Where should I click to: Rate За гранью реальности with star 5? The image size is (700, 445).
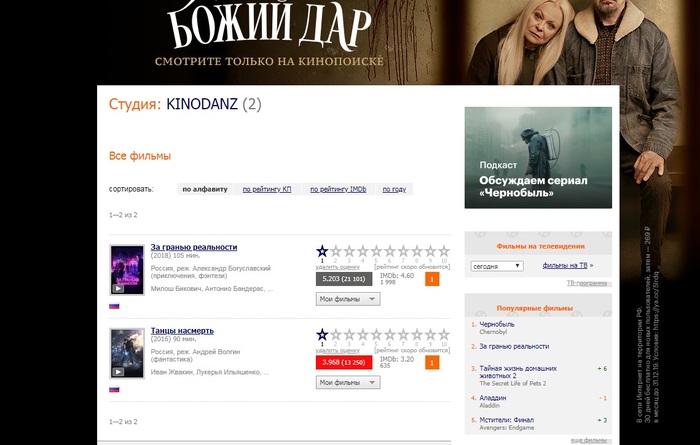click(376, 251)
